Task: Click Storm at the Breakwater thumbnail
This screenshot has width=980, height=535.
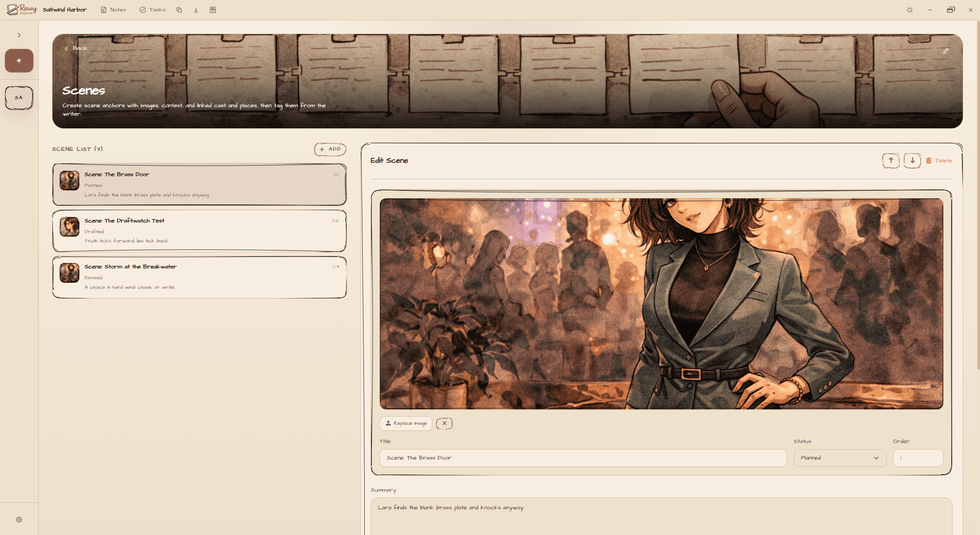Action: pyautogui.click(x=69, y=273)
